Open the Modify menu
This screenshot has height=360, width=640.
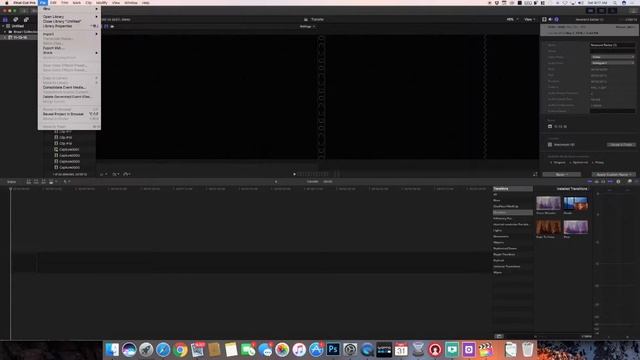pos(102,2)
